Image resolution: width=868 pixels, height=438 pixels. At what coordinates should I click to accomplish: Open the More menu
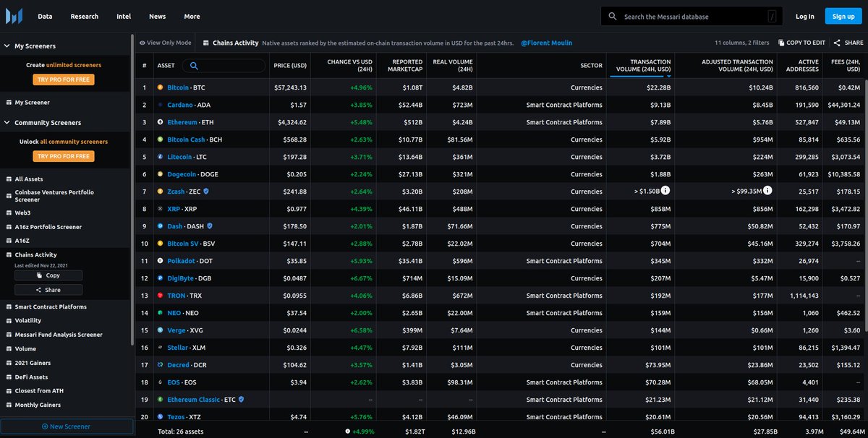(x=192, y=16)
